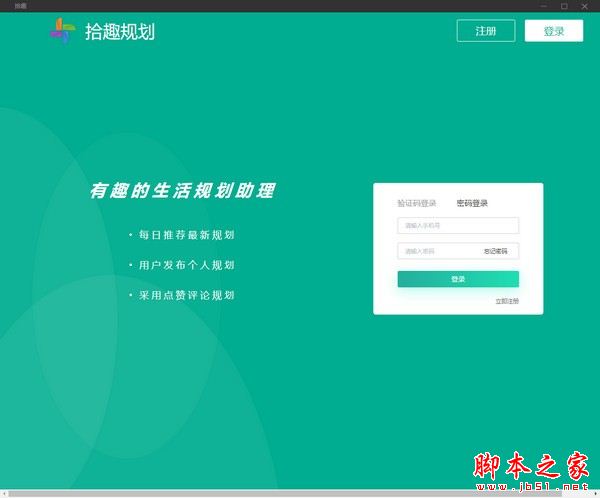Image resolution: width=600 pixels, height=498 pixels.
Task: Open the 立即注册 link
Action: click(507, 301)
